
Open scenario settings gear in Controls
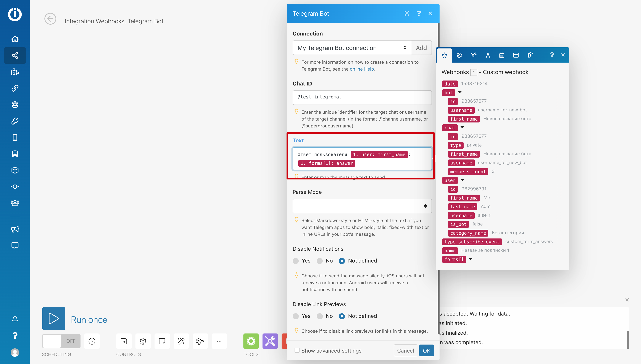143,341
